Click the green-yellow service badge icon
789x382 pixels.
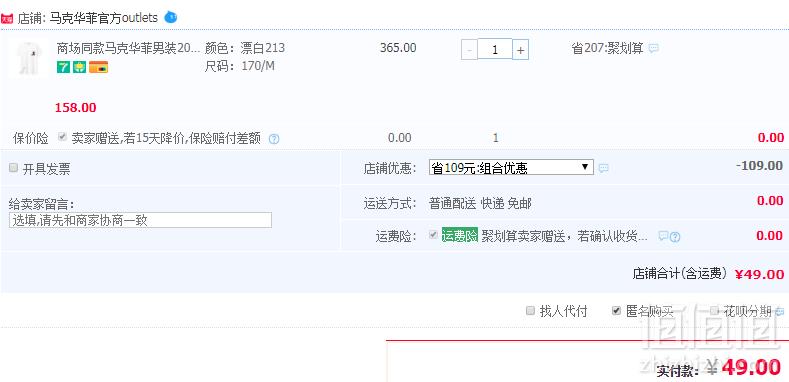pos(79,67)
